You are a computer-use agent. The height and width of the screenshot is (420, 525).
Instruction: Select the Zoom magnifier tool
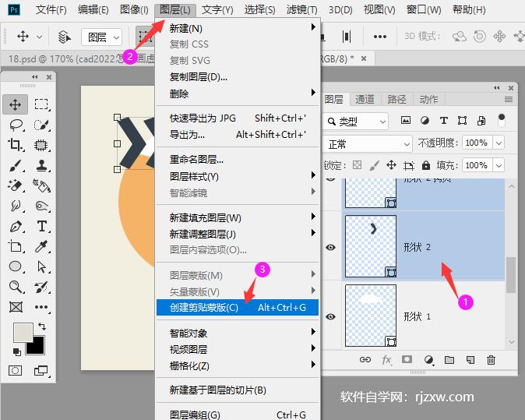pos(16,287)
